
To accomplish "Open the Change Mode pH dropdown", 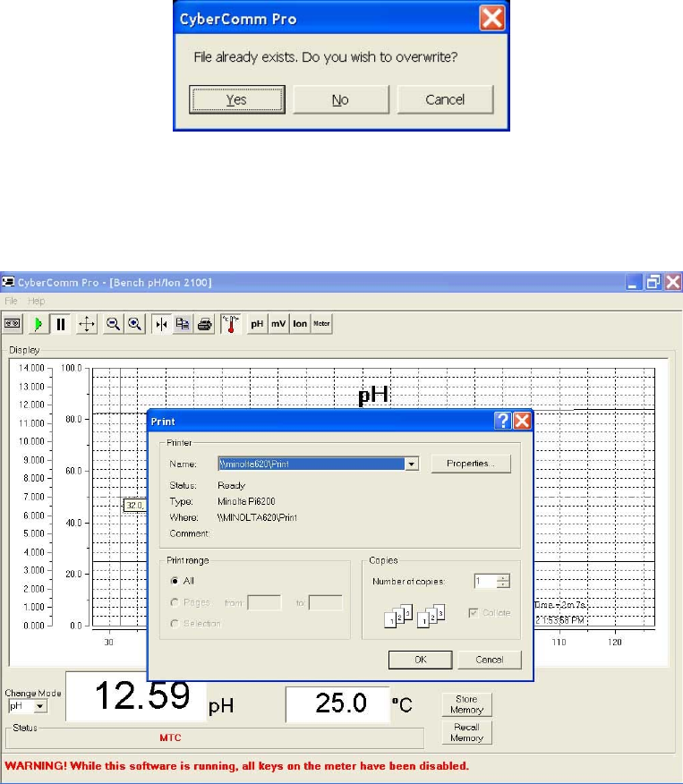I will click(x=40, y=706).
